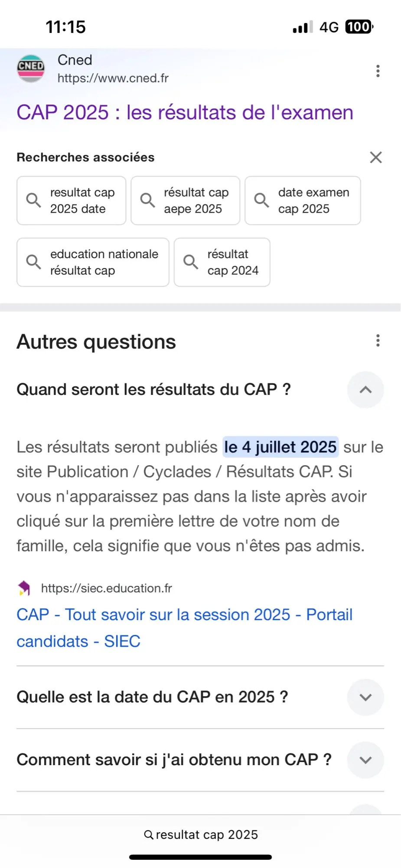Tap the siec.education.fr source URL

tap(106, 588)
